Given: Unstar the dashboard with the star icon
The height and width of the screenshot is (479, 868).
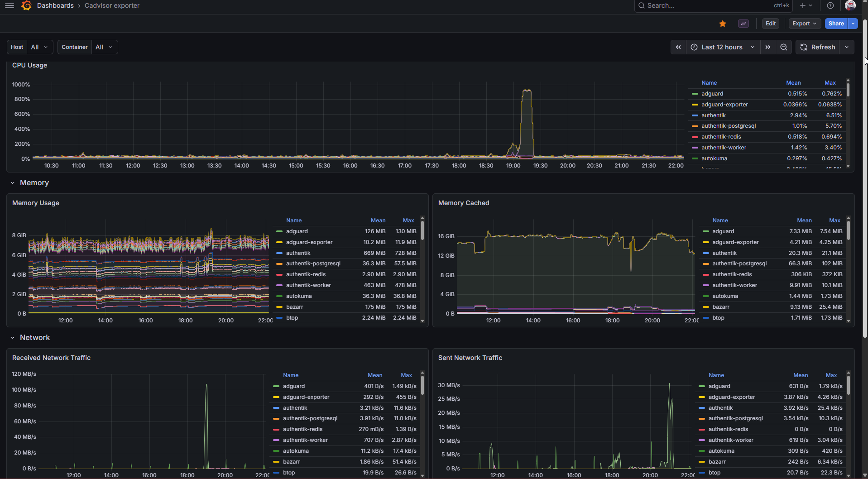Looking at the screenshot, I should pos(723,24).
